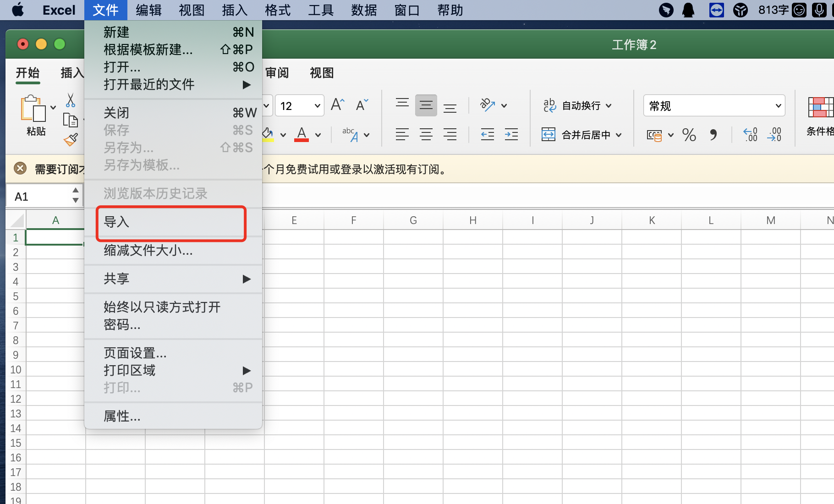This screenshot has height=504, width=834.
Task: Click the text orientation icon
Action: [488, 105]
